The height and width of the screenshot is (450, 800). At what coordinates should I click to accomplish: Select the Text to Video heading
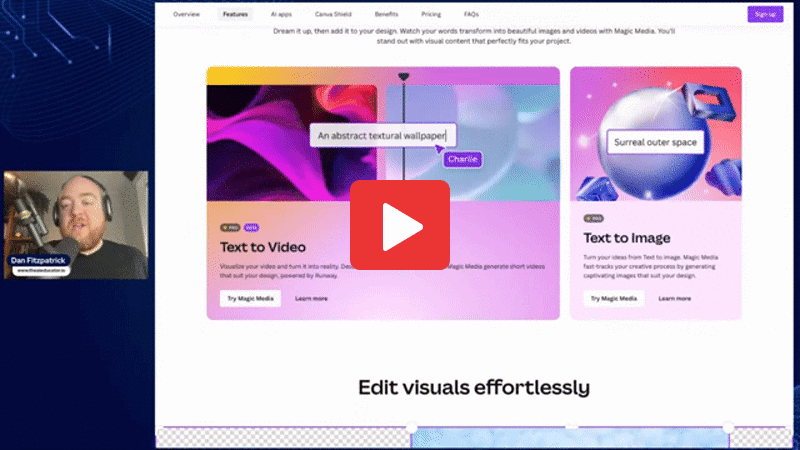click(263, 247)
